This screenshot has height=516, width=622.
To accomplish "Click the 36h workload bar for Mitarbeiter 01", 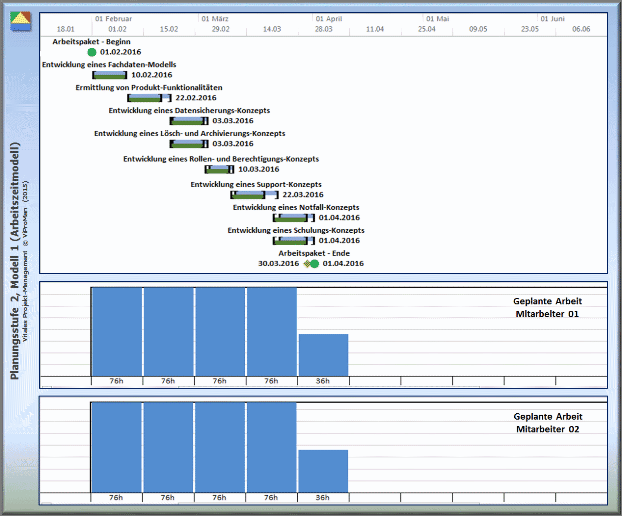I will (323, 355).
